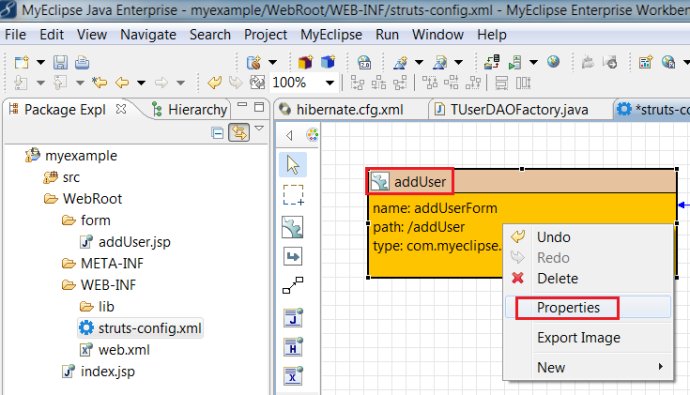Screen dimensions: 690x395
Task: Click the New wizard toolbar icon
Action: (x=21, y=62)
